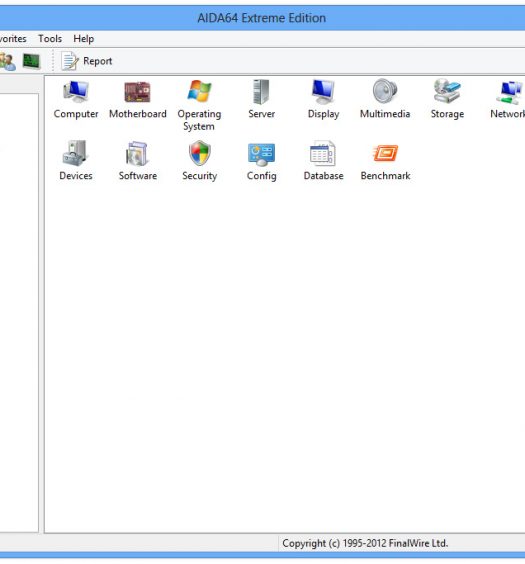Screen dimensions: 525x564
Task: Select the Software category icon
Action: pos(137,154)
